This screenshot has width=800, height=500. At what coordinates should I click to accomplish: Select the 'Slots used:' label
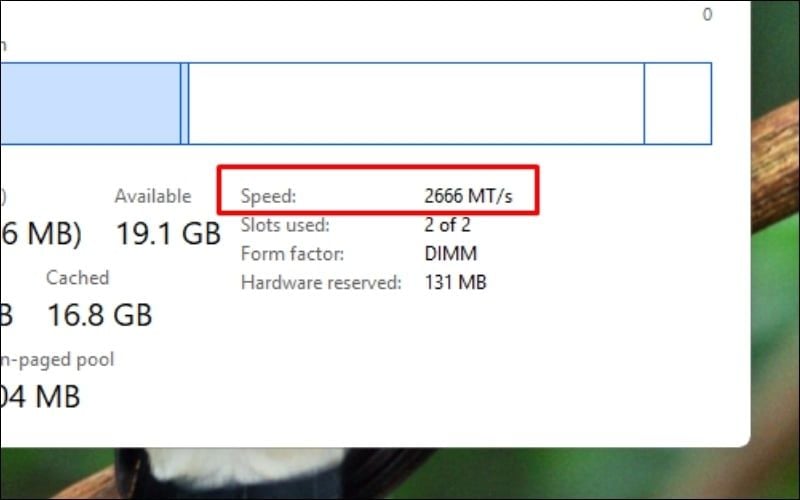(285, 225)
